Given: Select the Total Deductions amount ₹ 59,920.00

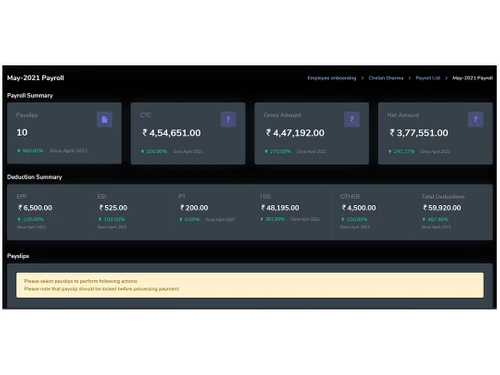Looking at the screenshot, I should [x=442, y=208].
